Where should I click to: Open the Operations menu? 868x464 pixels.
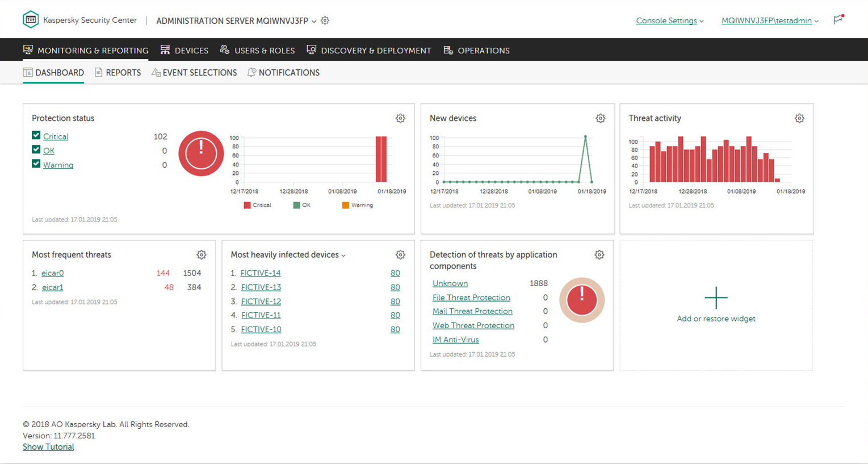pyautogui.click(x=477, y=51)
